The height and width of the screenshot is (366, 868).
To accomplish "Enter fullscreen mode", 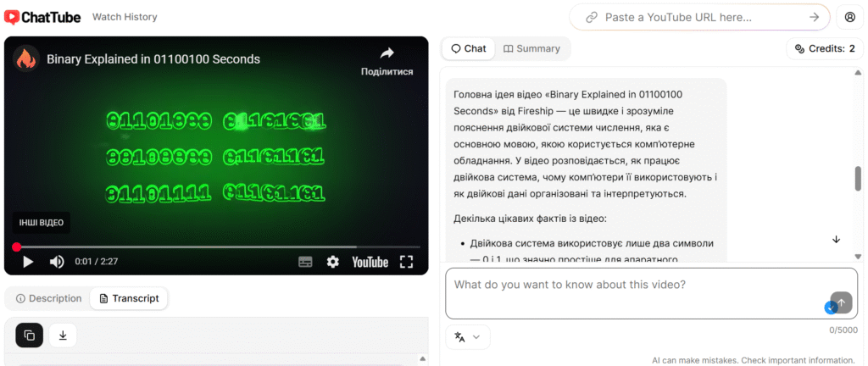I will click(x=406, y=262).
